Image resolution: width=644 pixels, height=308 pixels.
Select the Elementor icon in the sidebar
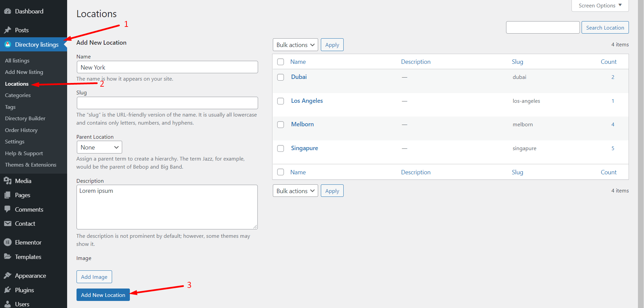(x=8, y=242)
